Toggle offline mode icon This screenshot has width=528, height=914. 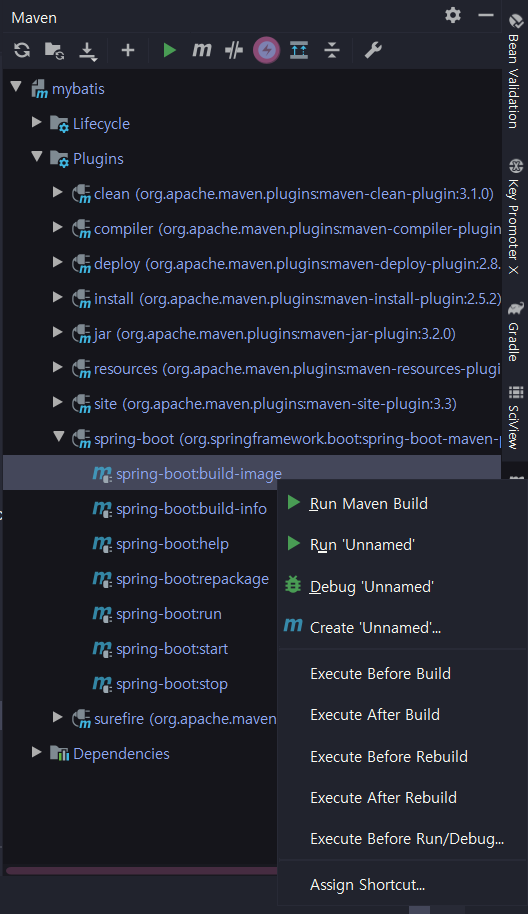[x=234, y=51]
